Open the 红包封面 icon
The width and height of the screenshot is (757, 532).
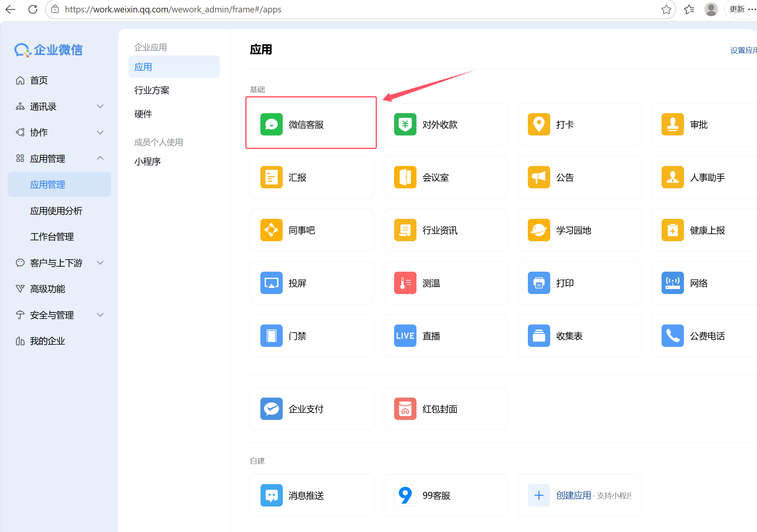tap(405, 409)
